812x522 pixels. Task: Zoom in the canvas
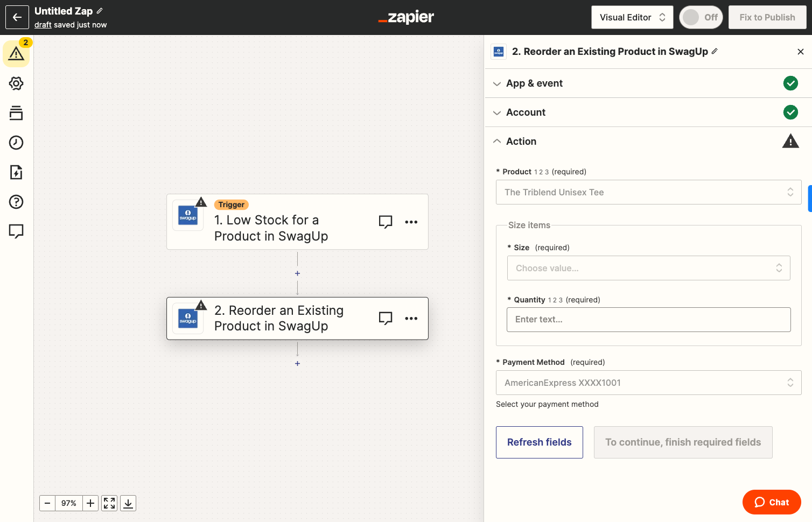(90, 503)
